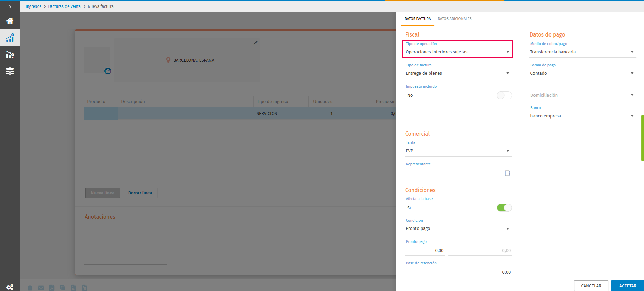Image resolution: width=644 pixels, height=291 pixels.
Task: Click the green scrollbar handle on right edge
Action: (643, 138)
